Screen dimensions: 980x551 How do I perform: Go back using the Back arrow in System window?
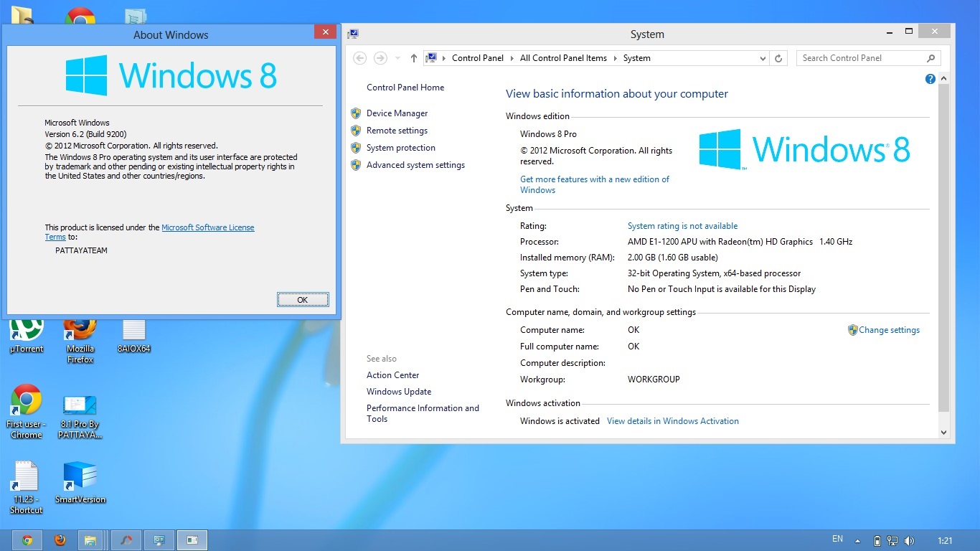(x=360, y=58)
